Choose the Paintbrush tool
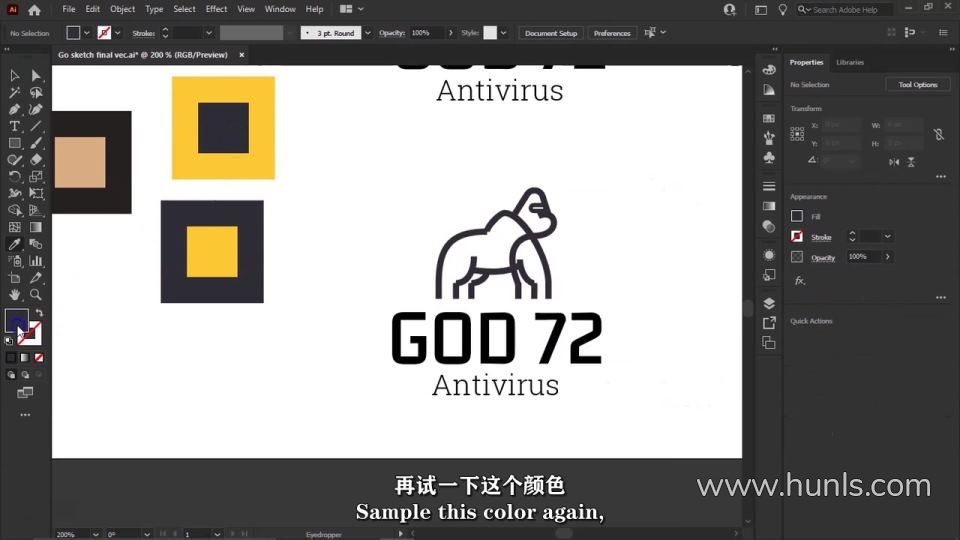Screen dimensions: 960x540 [x=36, y=143]
